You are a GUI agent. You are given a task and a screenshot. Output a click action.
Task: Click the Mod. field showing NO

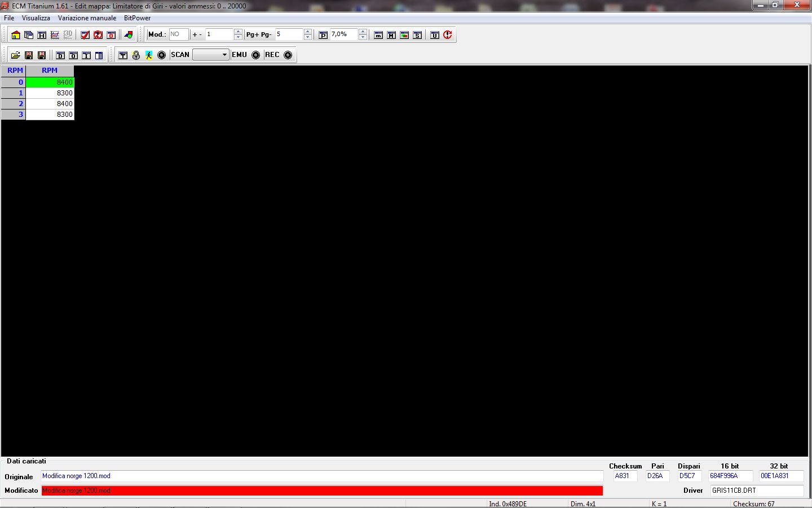tap(179, 34)
